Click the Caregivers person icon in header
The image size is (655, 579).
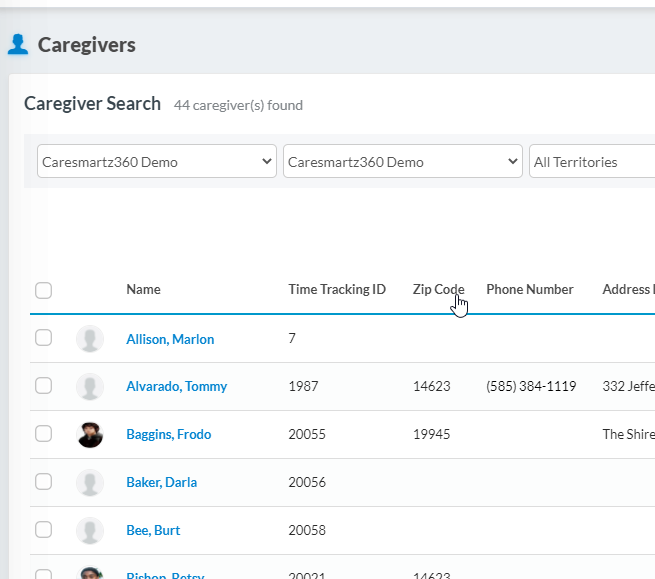tap(18, 44)
